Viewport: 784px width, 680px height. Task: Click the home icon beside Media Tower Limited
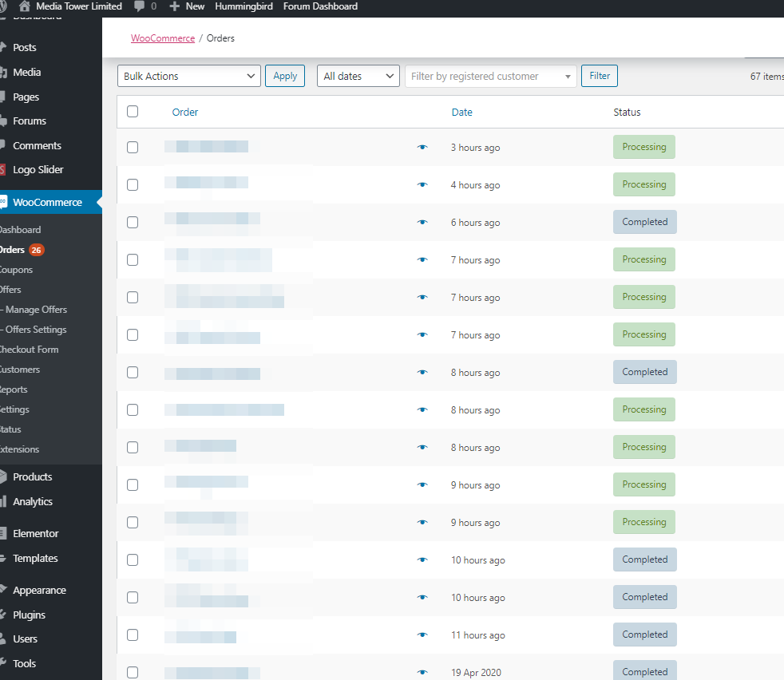[x=24, y=6]
